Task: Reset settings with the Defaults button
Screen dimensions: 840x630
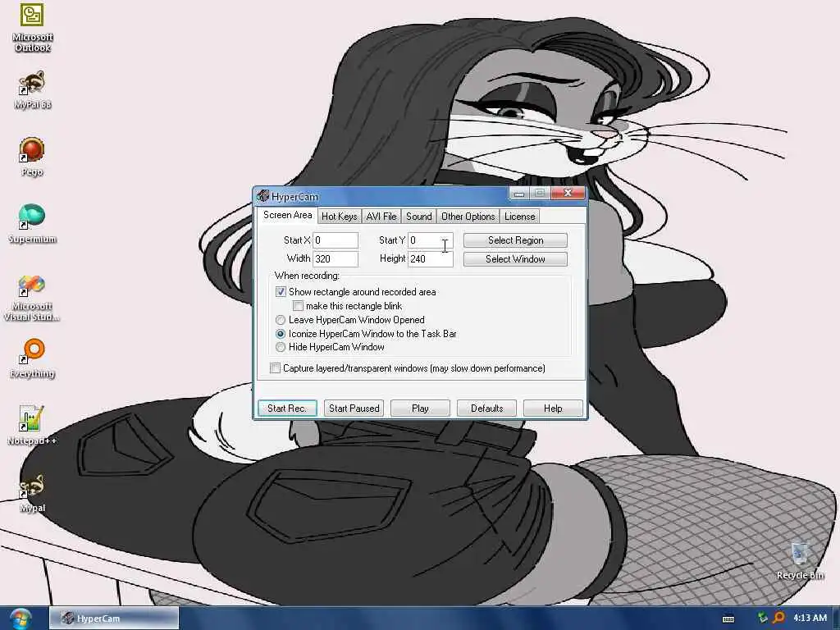Action: pyautogui.click(x=487, y=409)
